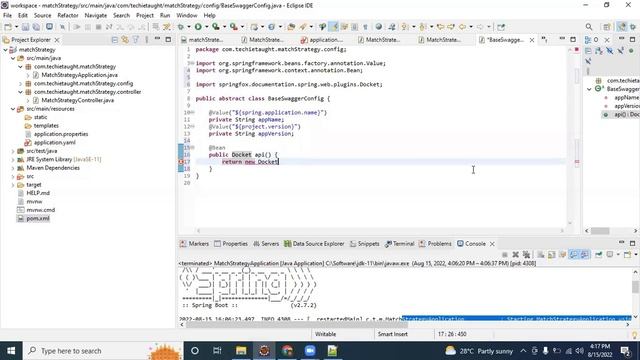
Task: Select MatchStrategyApplication.java in tree
Action: 79,75
